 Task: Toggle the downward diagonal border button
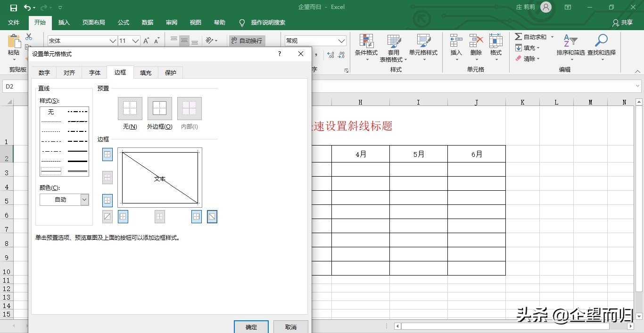pos(212,216)
